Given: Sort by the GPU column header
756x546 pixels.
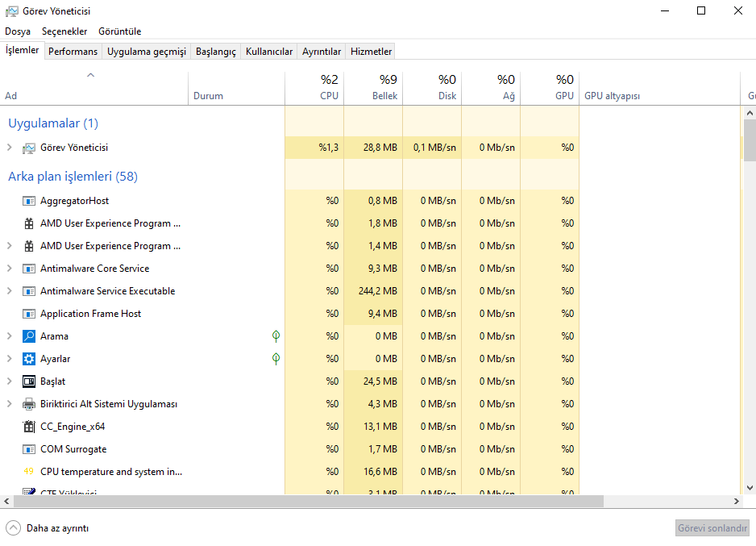Looking at the screenshot, I should [550, 88].
